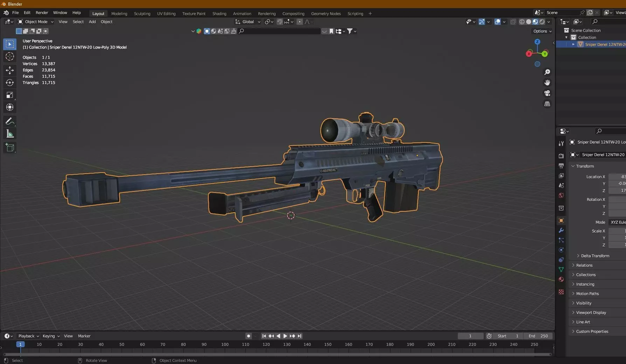Toggle auto keying record button
The height and width of the screenshot is (364, 626).
(x=249, y=336)
